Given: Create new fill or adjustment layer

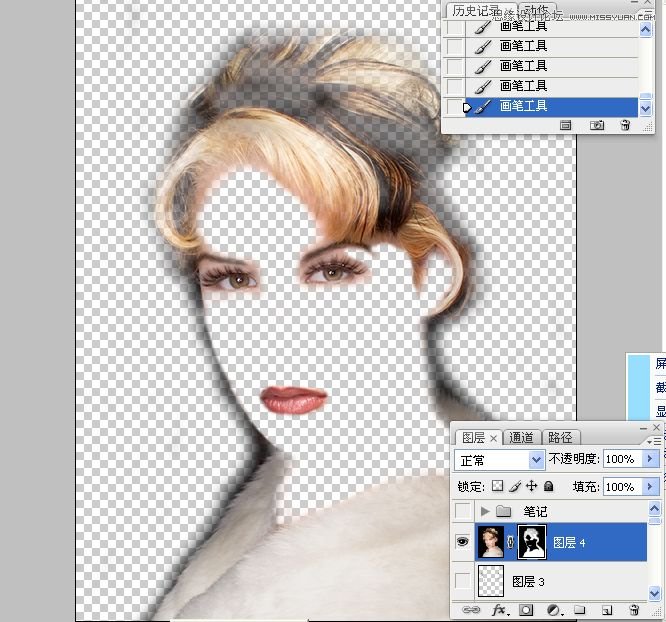Looking at the screenshot, I should click(552, 609).
